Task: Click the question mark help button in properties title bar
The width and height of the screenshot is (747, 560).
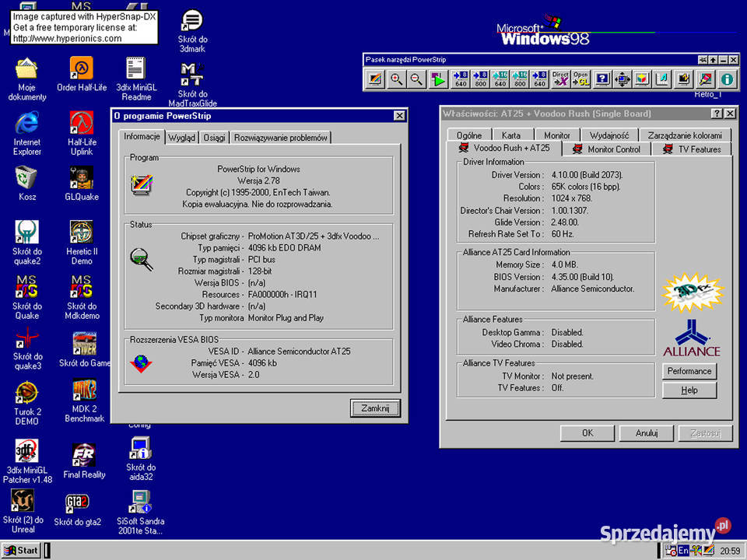Action: point(717,114)
